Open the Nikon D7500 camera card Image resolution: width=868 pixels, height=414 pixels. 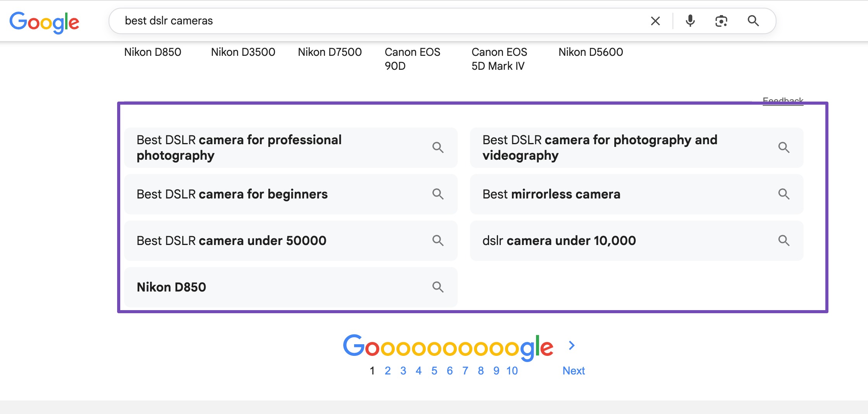pos(330,52)
